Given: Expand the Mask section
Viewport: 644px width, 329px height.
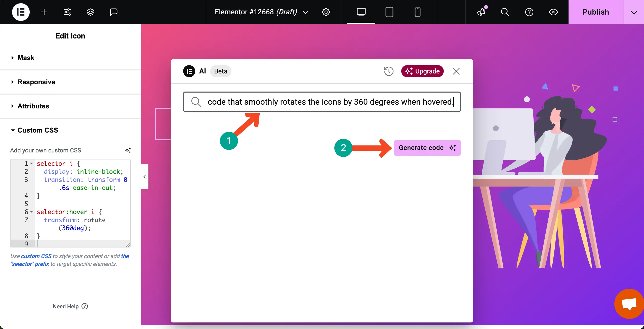Looking at the screenshot, I should (x=26, y=58).
